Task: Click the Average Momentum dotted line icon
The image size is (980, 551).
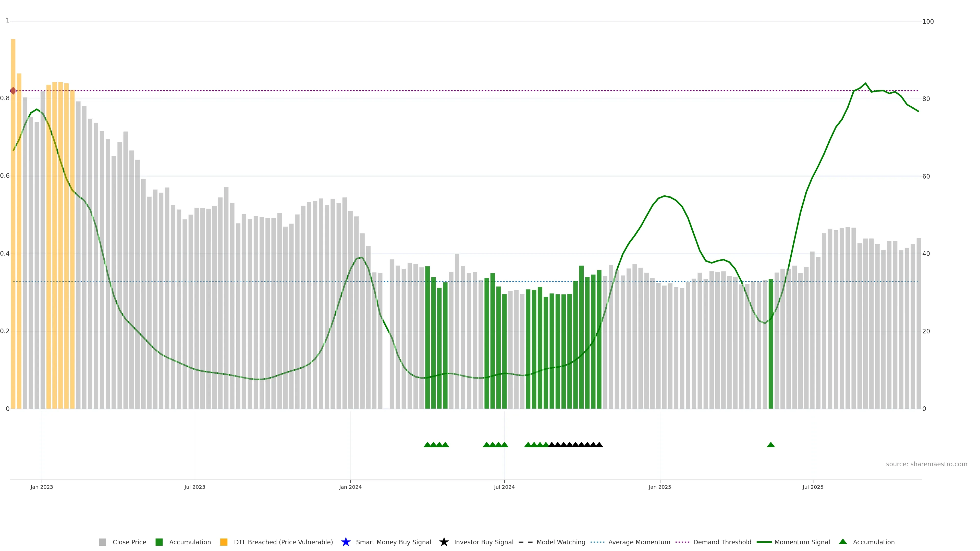Action: (597, 542)
